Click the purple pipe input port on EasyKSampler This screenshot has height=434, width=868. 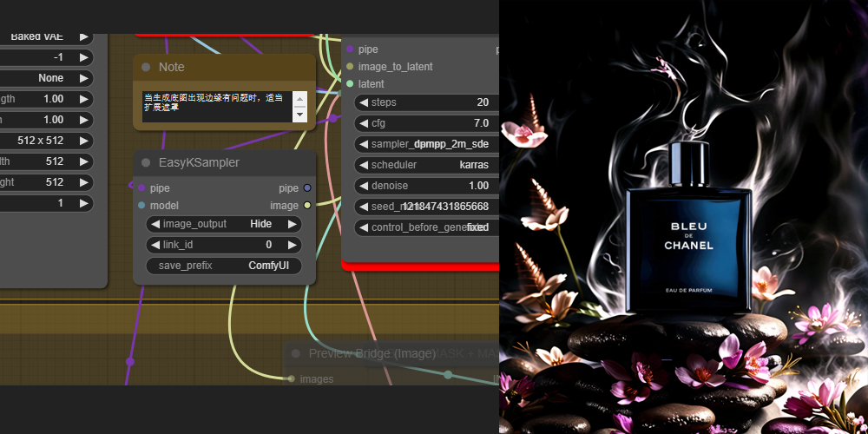point(141,188)
